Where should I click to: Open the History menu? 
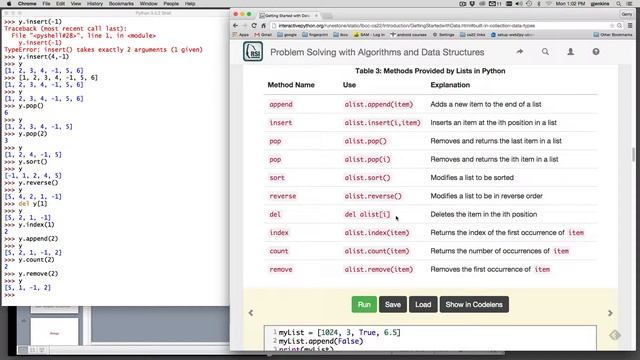pyautogui.click(x=95, y=4)
